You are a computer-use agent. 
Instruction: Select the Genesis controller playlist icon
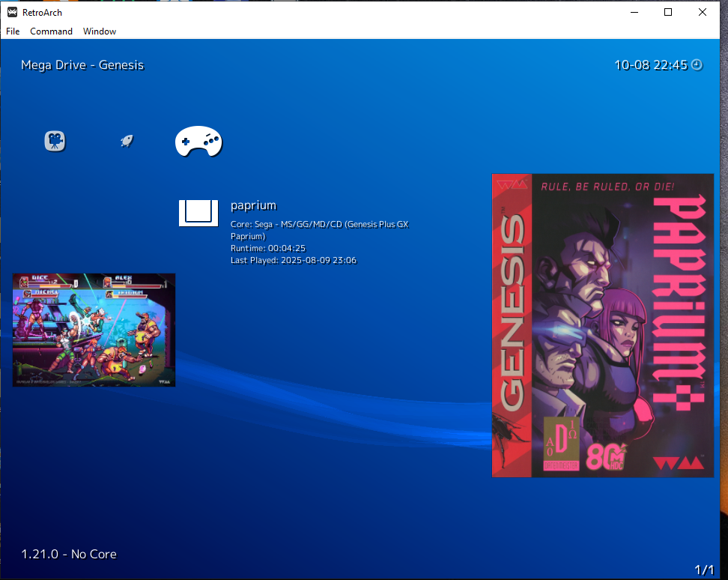(198, 141)
